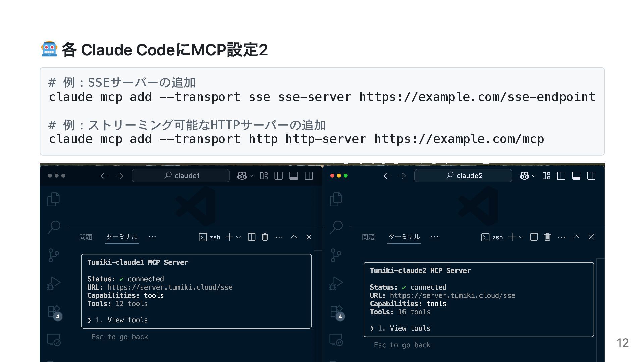Customize layout icon in claude1 title bar
Viewport: 644px width, 362px height.
click(264, 176)
